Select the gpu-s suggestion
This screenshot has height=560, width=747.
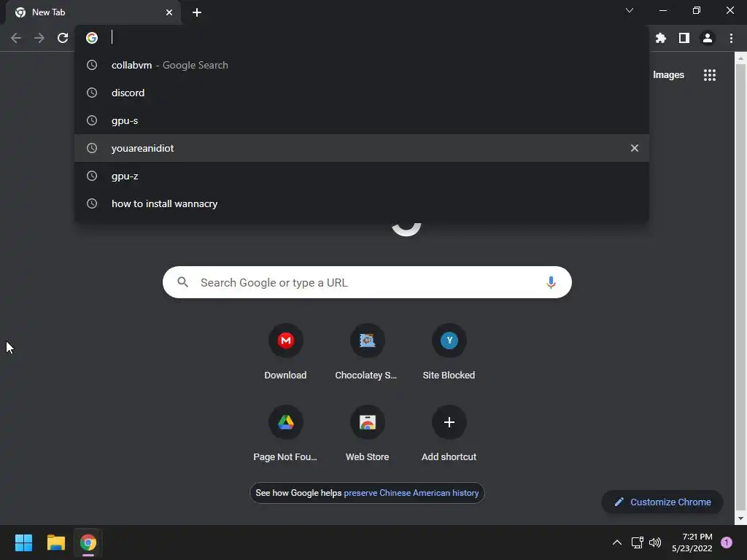point(362,120)
